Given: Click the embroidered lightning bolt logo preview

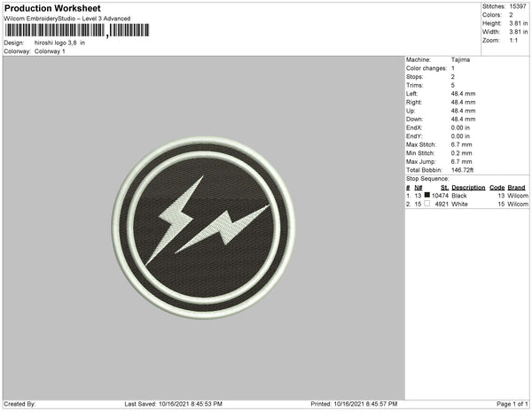Looking at the screenshot, I should coord(204,228).
